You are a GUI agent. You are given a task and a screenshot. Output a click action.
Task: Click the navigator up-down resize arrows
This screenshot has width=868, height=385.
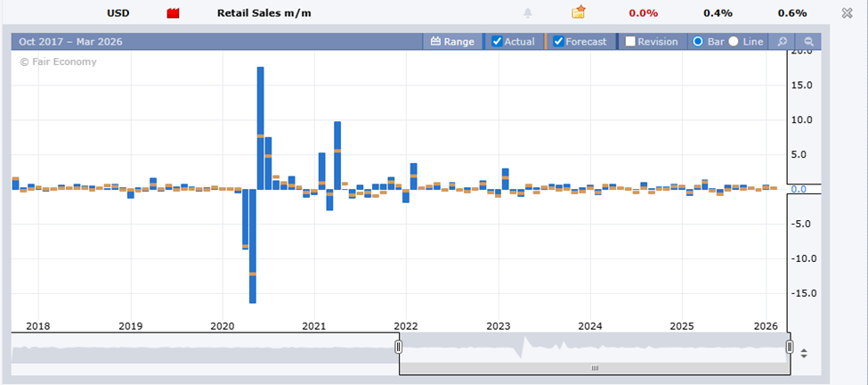(x=804, y=354)
